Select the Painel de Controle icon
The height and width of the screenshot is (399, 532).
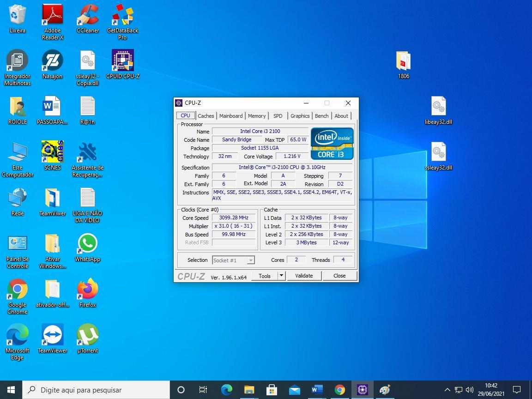[x=17, y=251]
